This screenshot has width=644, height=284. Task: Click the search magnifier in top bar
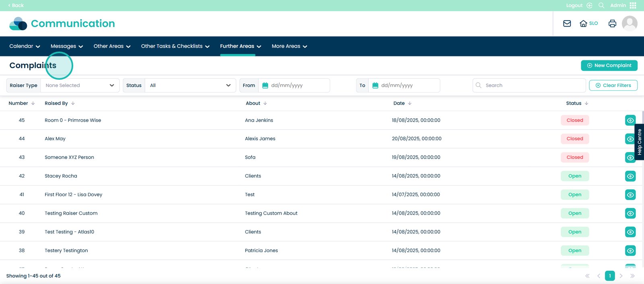click(601, 5)
